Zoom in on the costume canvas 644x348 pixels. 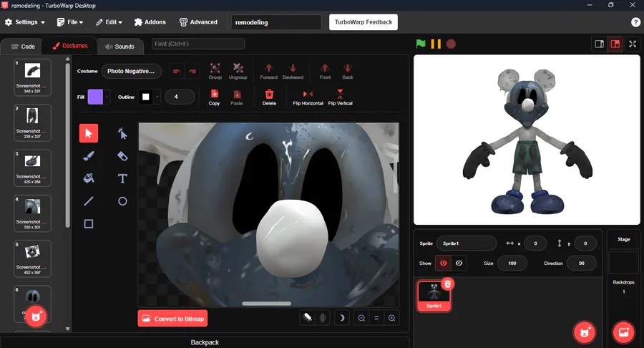pyautogui.click(x=392, y=318)
